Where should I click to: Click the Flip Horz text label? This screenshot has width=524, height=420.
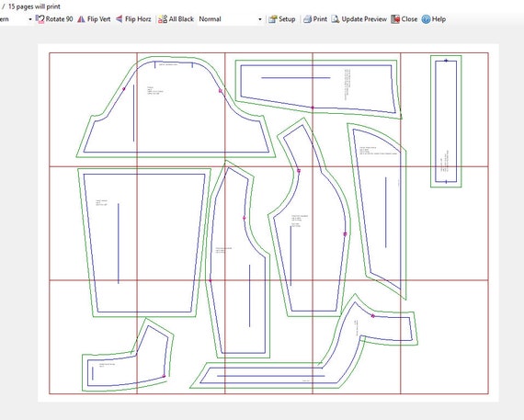pos(138,19)
